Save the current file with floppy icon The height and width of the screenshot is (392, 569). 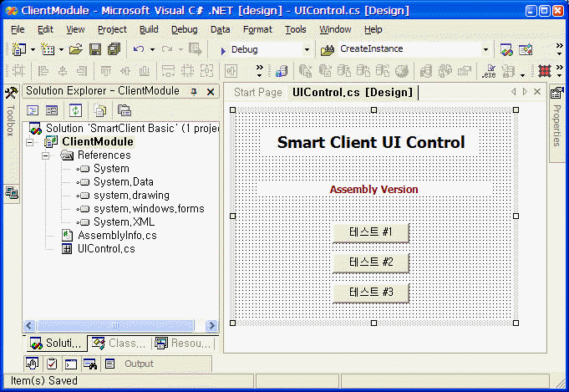(95, 49)
